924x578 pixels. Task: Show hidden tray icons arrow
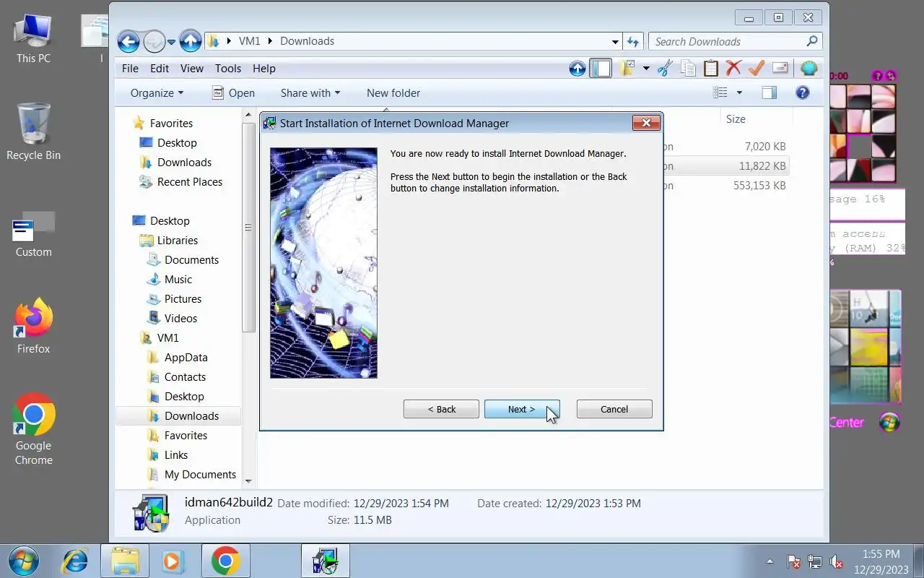click(x=770, y=561)
